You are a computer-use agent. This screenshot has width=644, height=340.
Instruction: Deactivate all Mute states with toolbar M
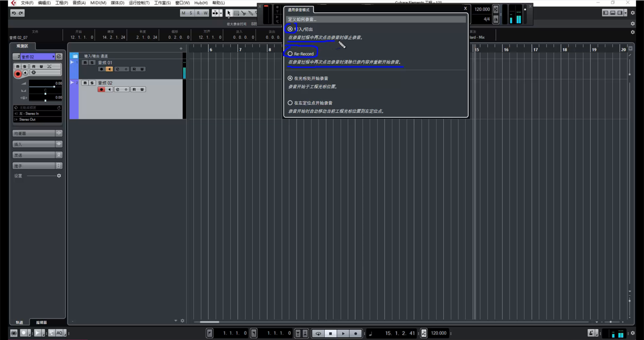pyautogui.click(x=183, y=13)
